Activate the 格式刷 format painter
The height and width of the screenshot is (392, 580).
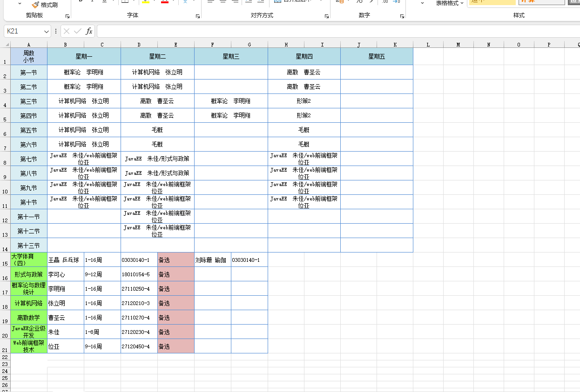tap(45, 5)
